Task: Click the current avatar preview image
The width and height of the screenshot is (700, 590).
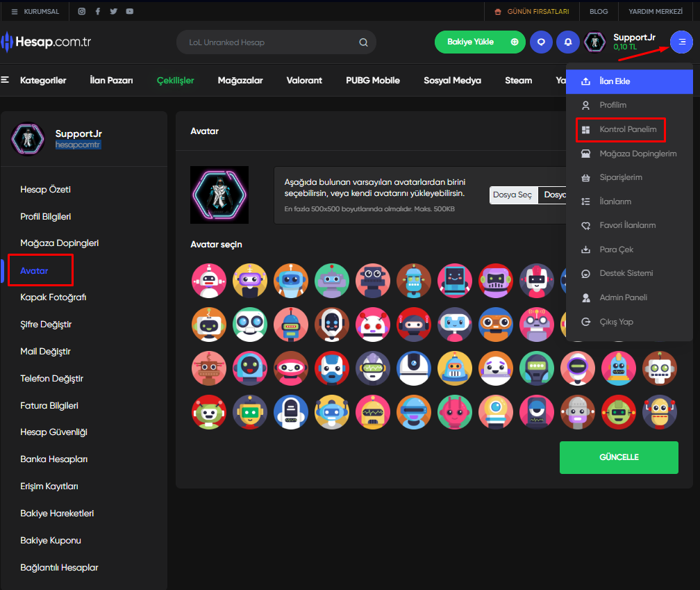Action: 219,195
